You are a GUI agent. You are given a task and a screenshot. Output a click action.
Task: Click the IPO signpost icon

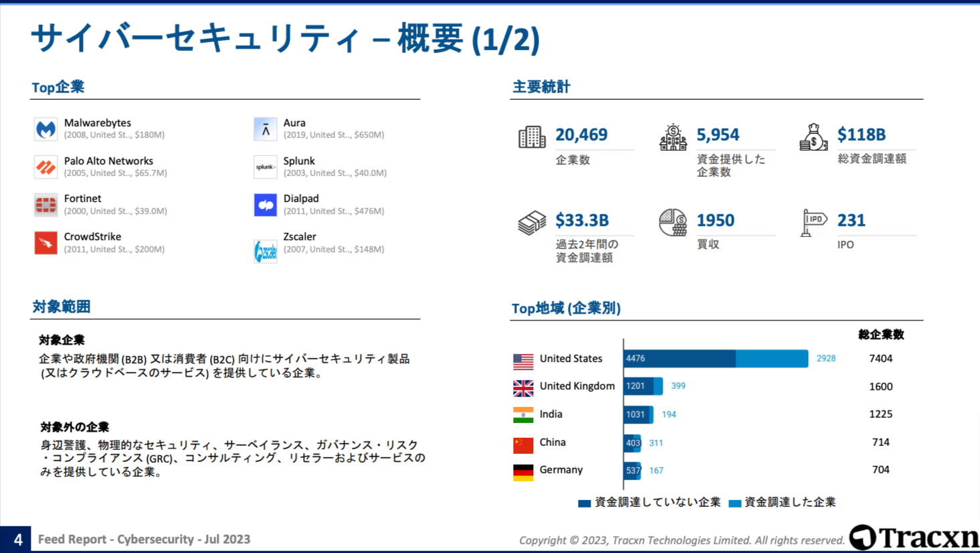pos(814,222)
